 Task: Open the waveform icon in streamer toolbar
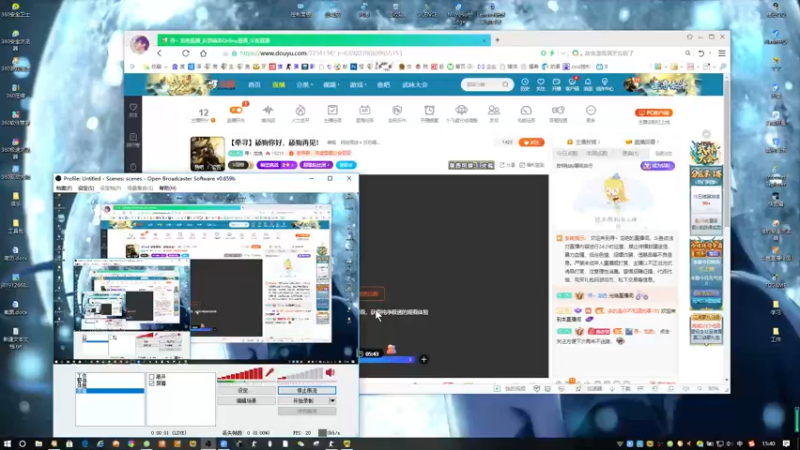268,110
